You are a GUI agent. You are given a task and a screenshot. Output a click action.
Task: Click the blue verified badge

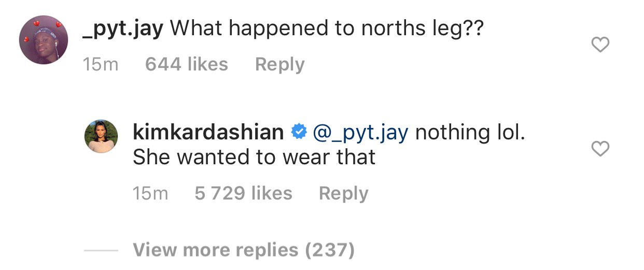[x=298, y=133]
